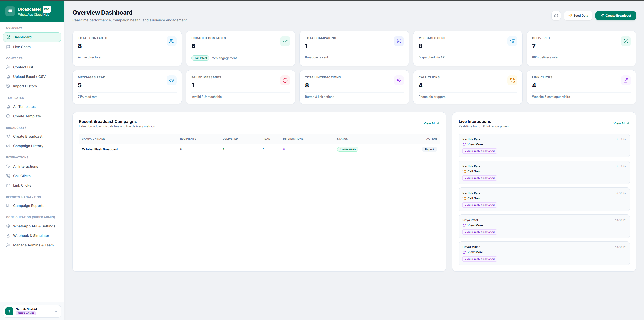This screenshot has width=644, height=320.
Task: Click Karthik Raja's View More interaction
Action: pyautogui.click(x=544, y=145)
